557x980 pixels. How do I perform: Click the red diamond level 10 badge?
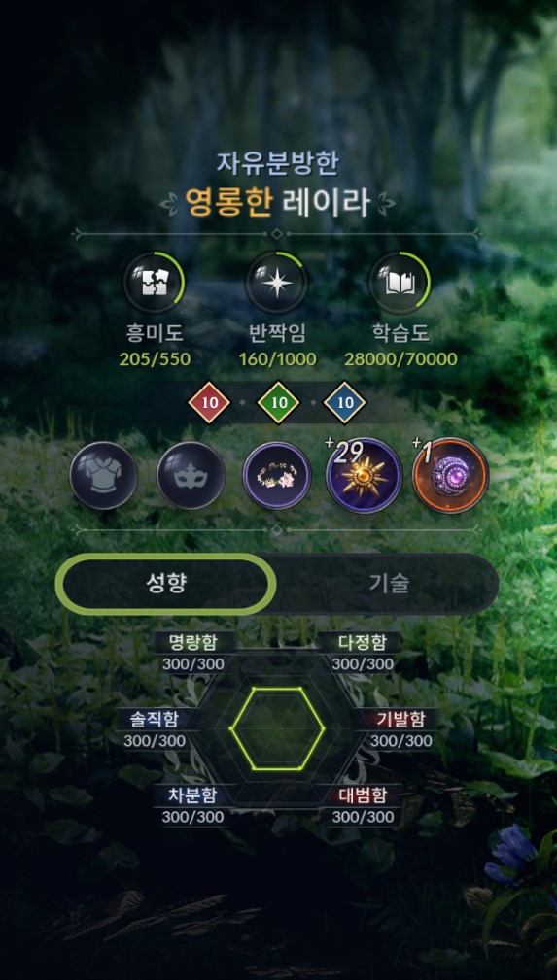pyautogui.click(x=210, y=402)
